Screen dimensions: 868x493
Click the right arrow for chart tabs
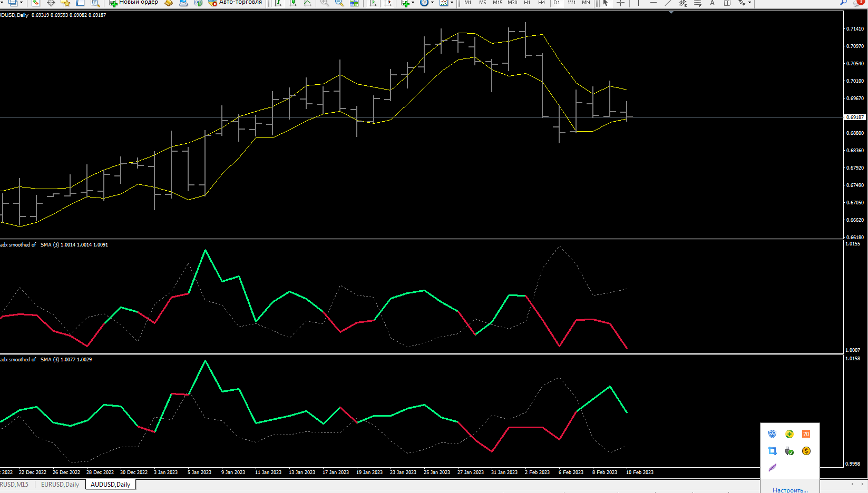(x=861, y=484)
